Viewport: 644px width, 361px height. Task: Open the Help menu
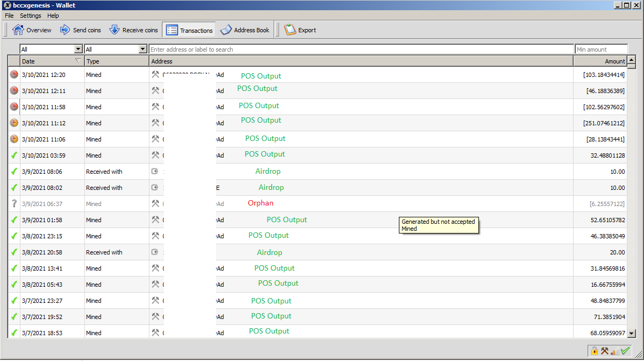(53, 16)
